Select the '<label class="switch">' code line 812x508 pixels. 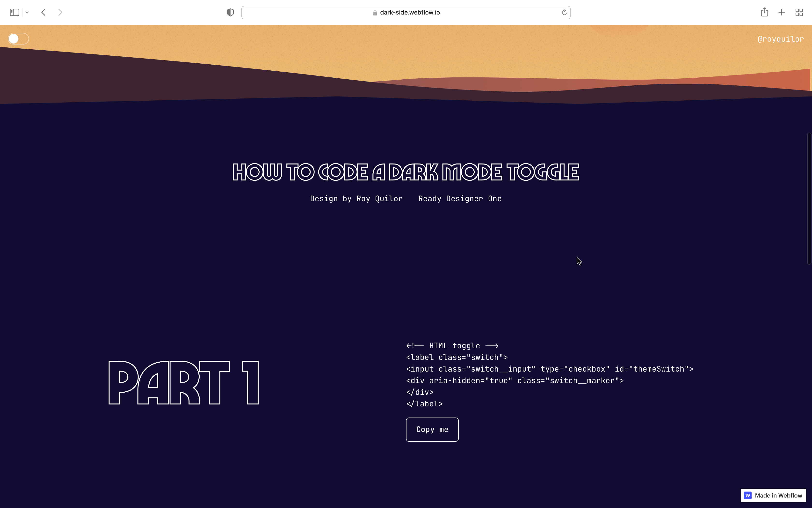(457, 357)
